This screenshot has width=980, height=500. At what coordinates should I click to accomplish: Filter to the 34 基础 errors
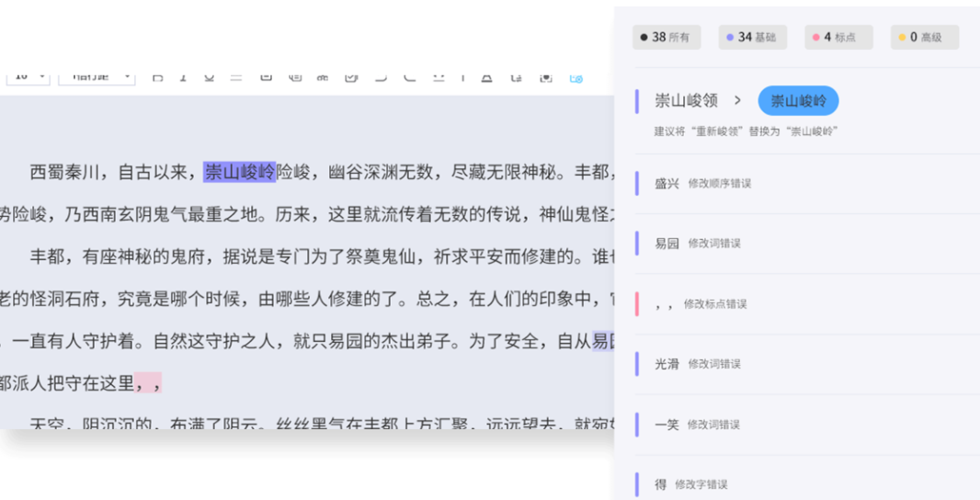coord(753,38)
